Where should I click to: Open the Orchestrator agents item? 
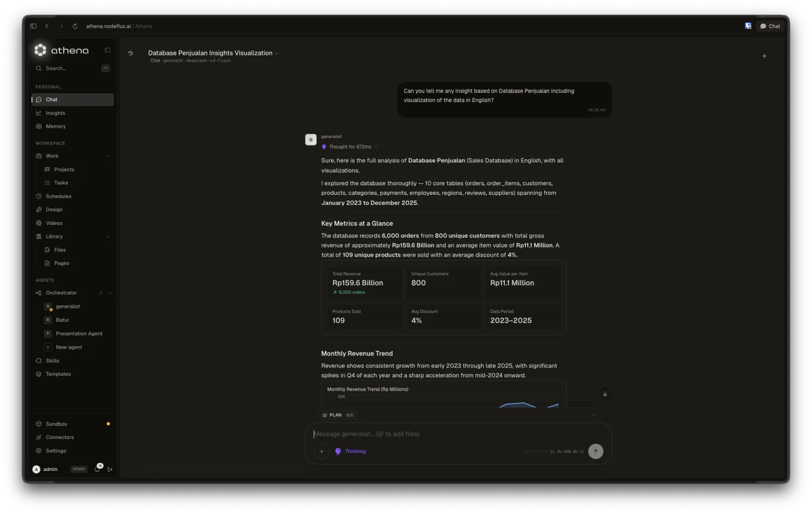click(x=72, y=293)
